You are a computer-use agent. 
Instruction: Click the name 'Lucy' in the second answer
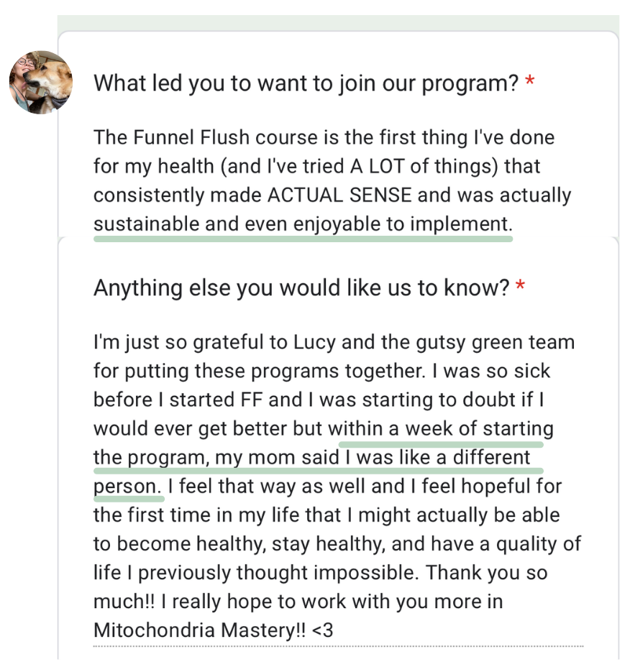(314, 342)
